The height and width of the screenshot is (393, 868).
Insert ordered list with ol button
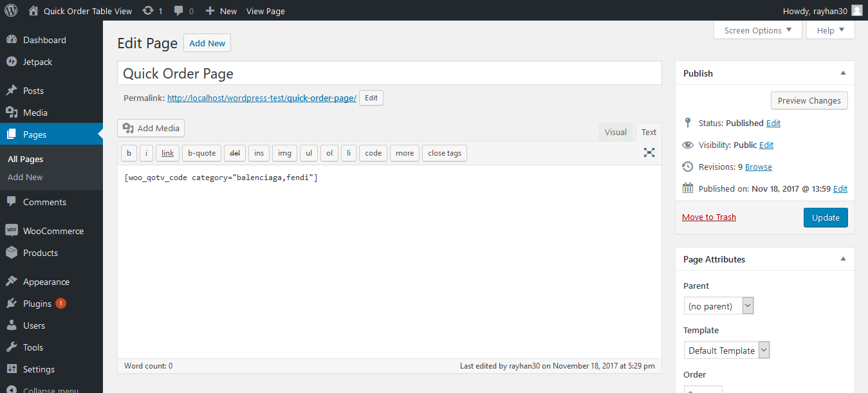[x=329, y=153]
